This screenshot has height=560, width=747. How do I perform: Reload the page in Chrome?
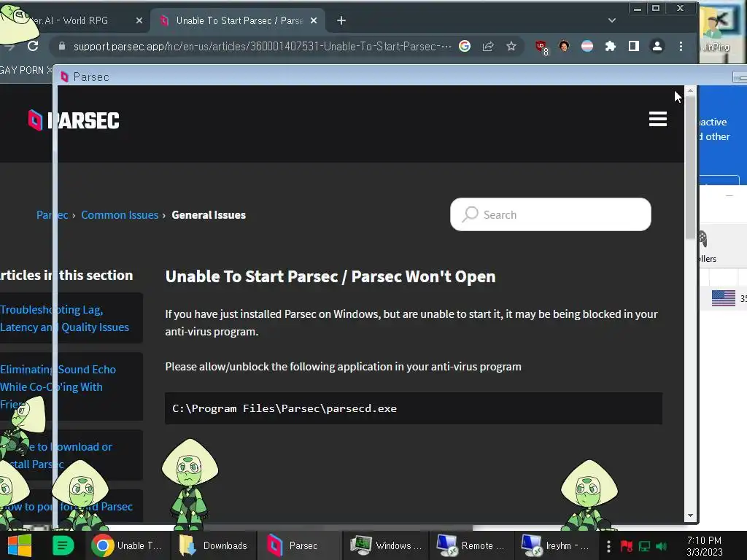pos(33,46)
